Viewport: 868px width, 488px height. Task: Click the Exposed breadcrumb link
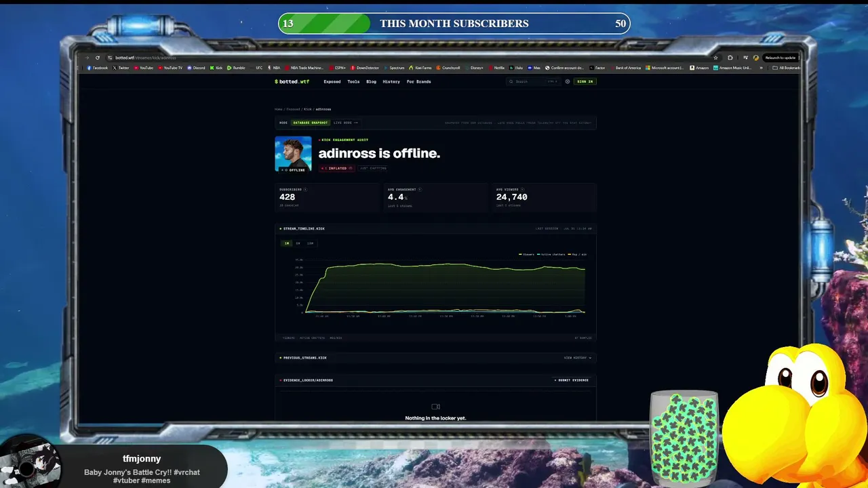click(293, 109)
